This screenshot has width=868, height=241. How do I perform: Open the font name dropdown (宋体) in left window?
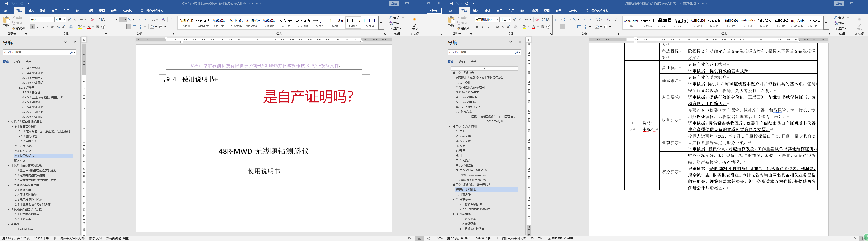pyautogui.click(x=53, y=19)
